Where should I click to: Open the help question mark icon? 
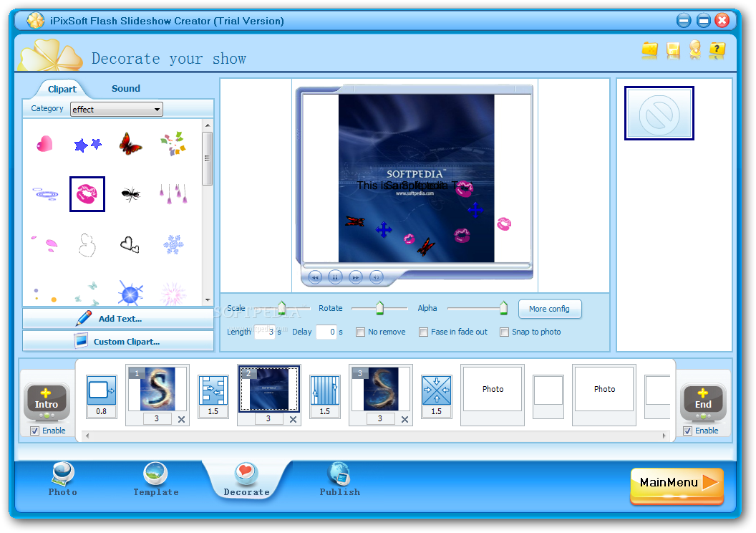717,49
